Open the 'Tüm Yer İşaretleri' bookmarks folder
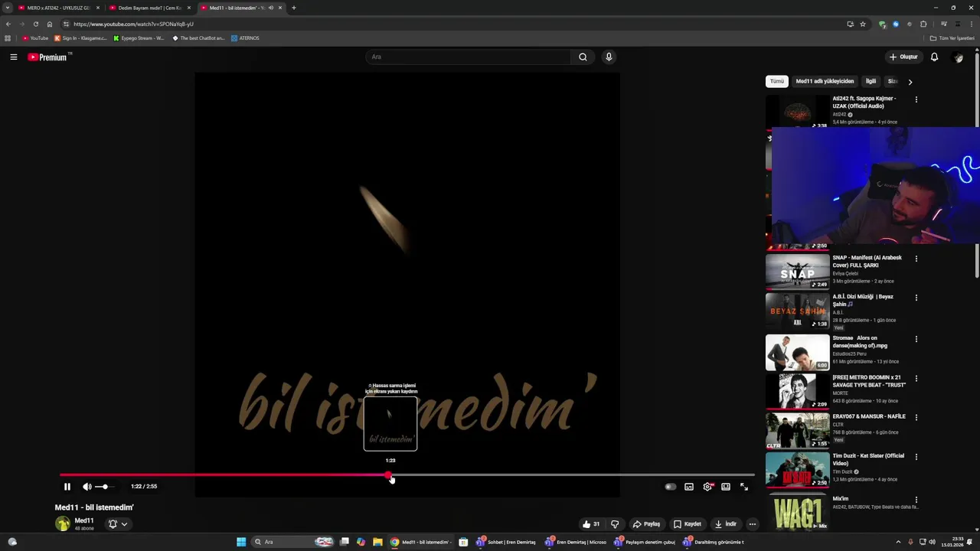This screenshot has height=551, width=980. [952, 38]
